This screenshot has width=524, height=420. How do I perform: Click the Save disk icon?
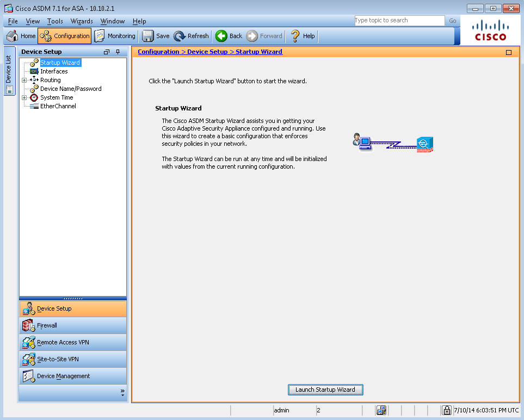click(x=147, y=36)
